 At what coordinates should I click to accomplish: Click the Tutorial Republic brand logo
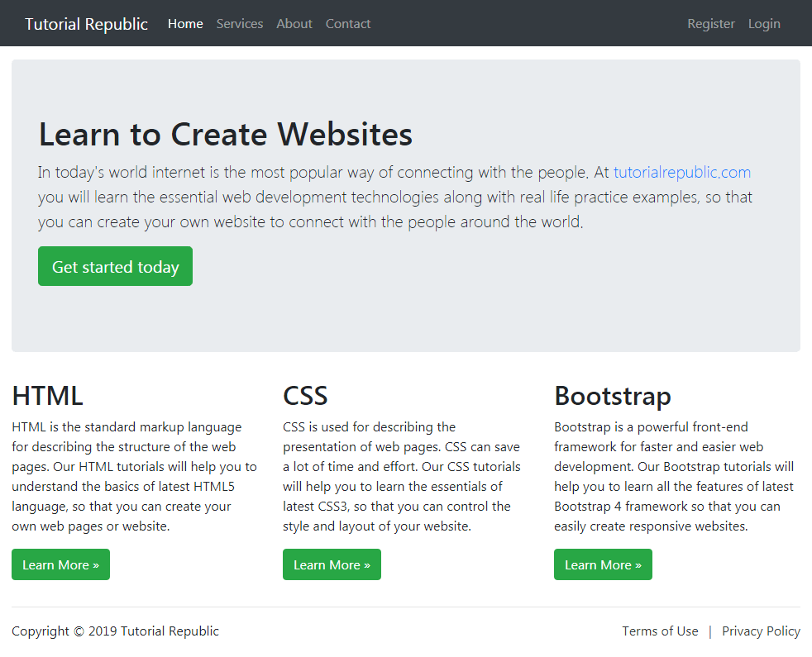pyautogui.click(x=86, y=23)
